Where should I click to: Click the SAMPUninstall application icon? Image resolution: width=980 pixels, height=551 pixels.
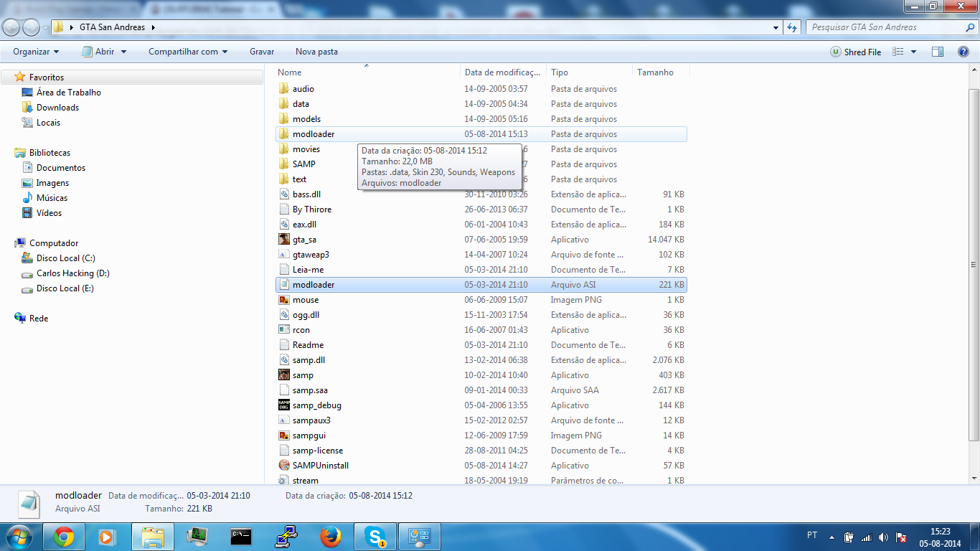coord(284,466)
